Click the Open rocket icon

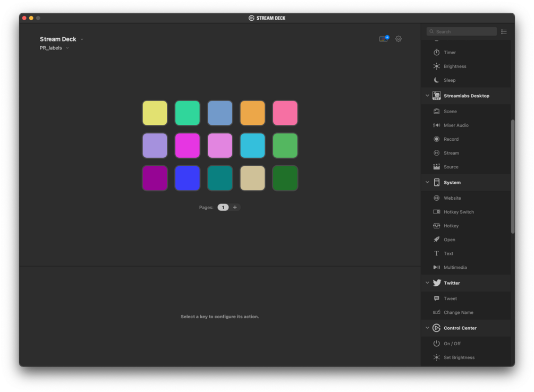click(436, 240)
